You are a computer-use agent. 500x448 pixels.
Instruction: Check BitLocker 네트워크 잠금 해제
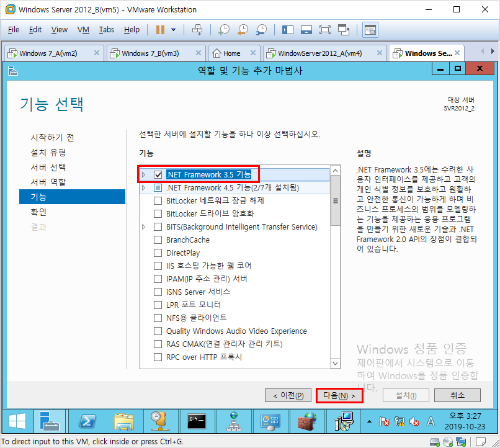tap(158, 201)
